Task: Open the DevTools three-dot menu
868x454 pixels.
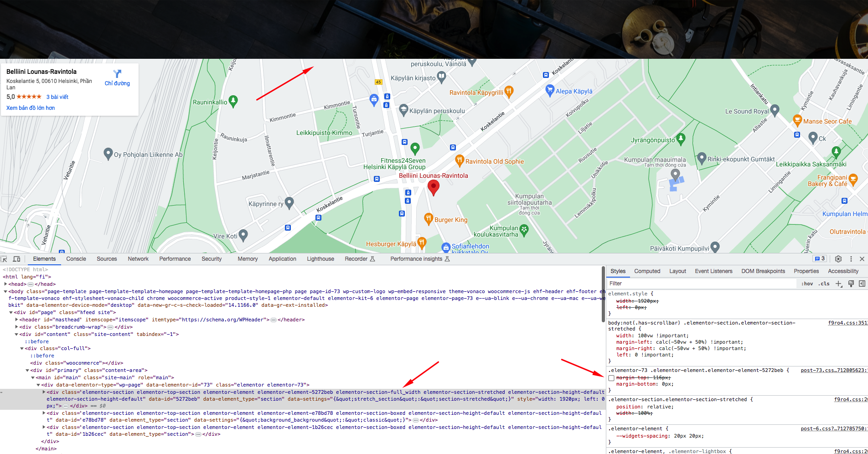Action: click(851, 259)
